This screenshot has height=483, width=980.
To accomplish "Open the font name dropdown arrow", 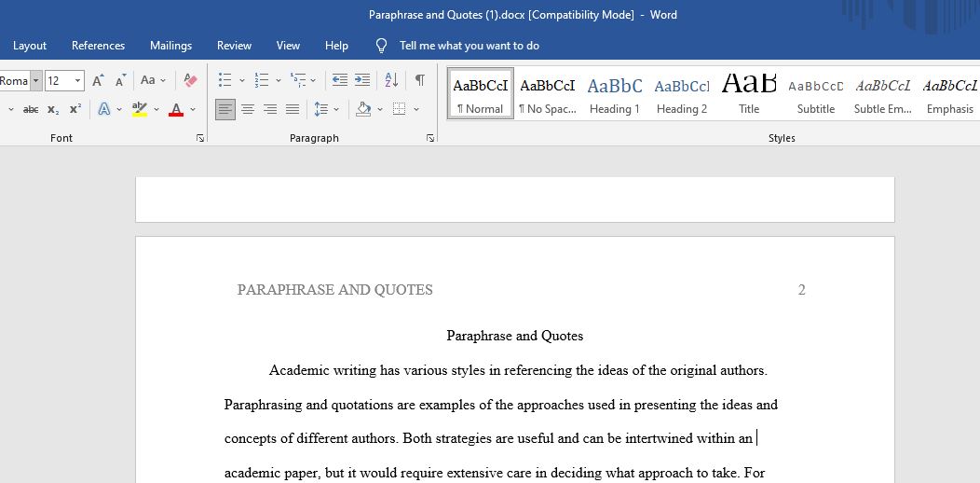I will (36, 81).
